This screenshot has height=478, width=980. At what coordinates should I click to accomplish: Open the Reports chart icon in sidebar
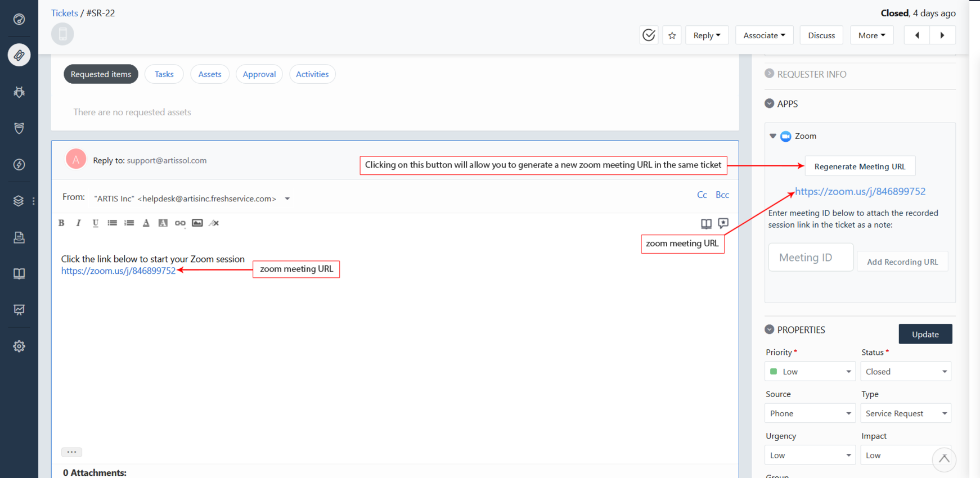point(19,310)
